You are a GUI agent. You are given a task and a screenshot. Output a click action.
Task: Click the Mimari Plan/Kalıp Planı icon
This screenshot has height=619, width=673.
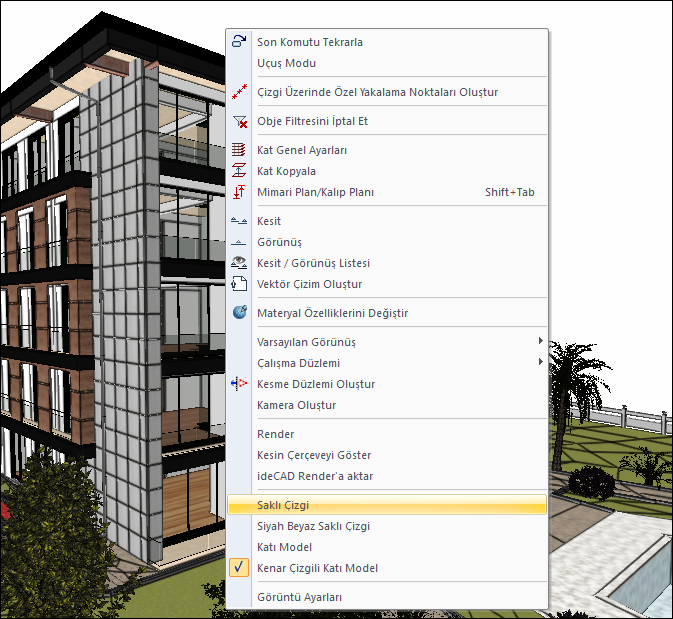[239, 192]
